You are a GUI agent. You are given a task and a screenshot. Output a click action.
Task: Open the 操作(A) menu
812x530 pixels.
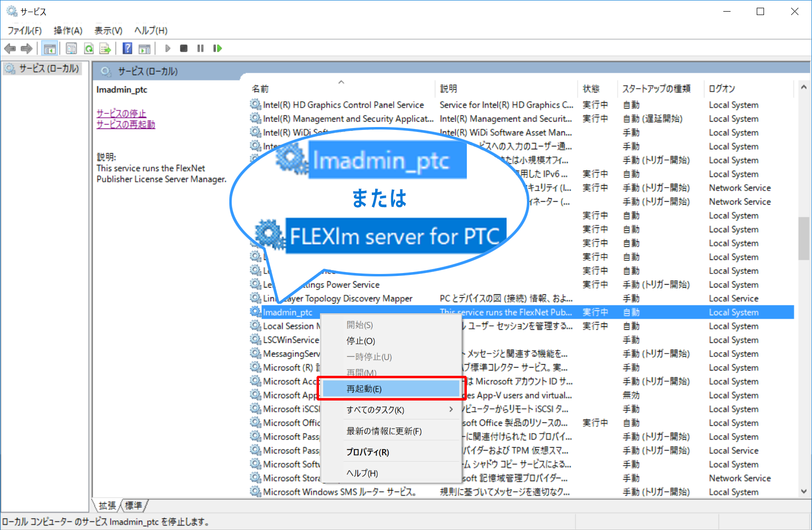click(68, 31)
